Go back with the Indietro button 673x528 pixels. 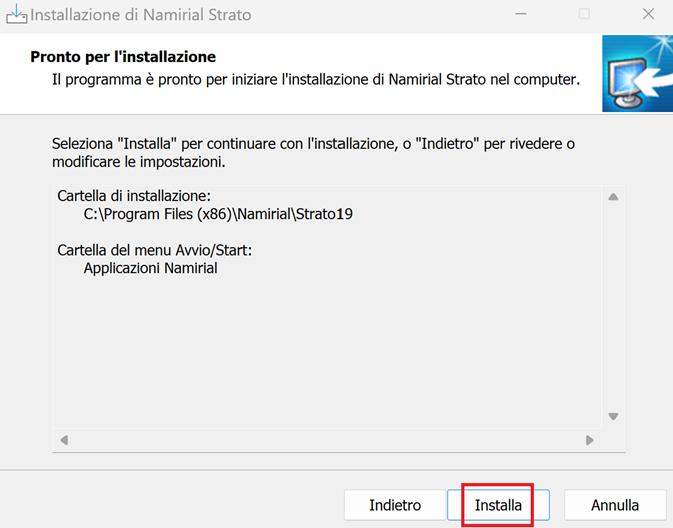click(x=395, y=505)
